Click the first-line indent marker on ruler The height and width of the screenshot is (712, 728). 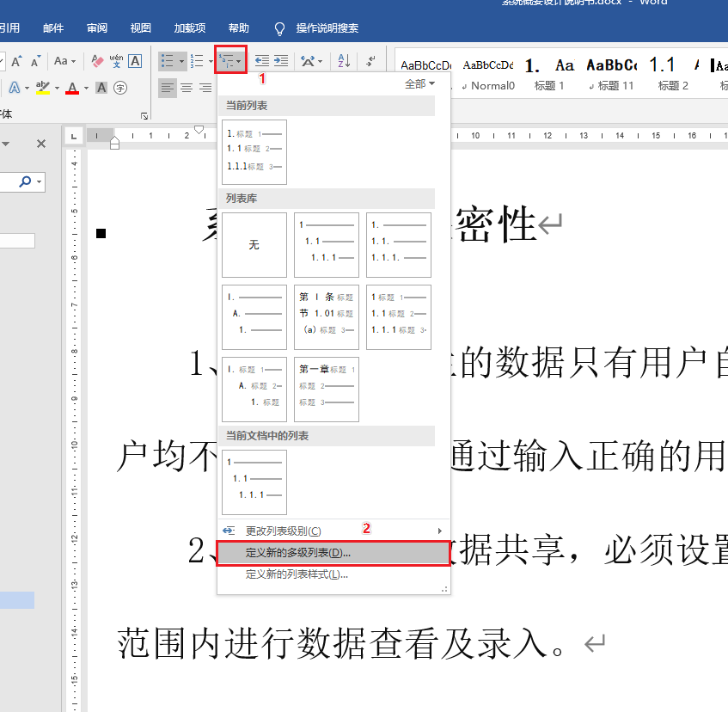coord(199,130)
